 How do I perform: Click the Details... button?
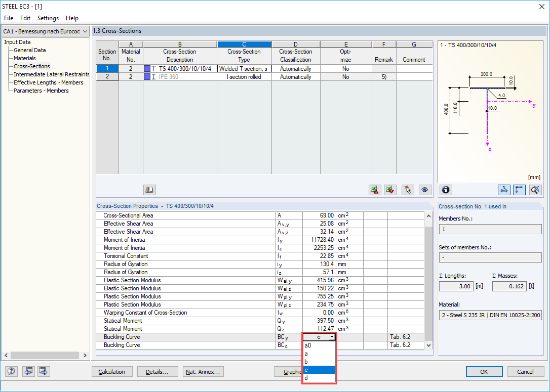(x=158, y=372)
